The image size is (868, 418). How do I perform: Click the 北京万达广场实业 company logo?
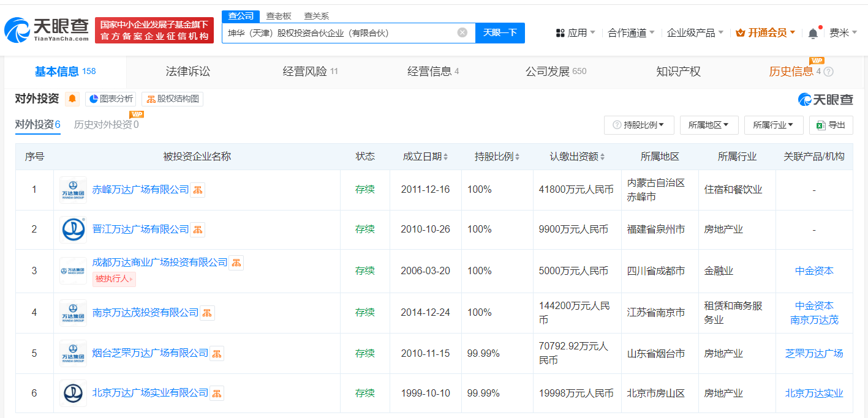coord(74,393)
